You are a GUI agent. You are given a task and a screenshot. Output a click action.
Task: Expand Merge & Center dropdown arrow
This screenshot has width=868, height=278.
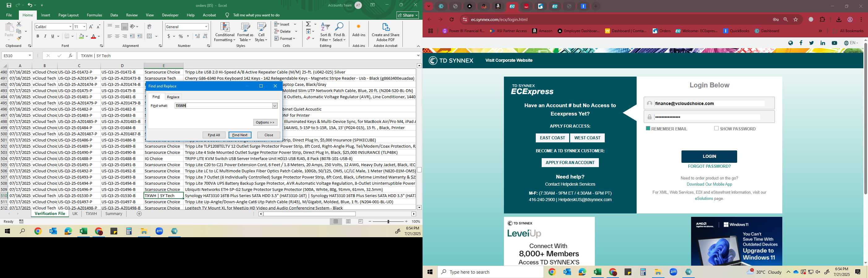pos(156,36)
